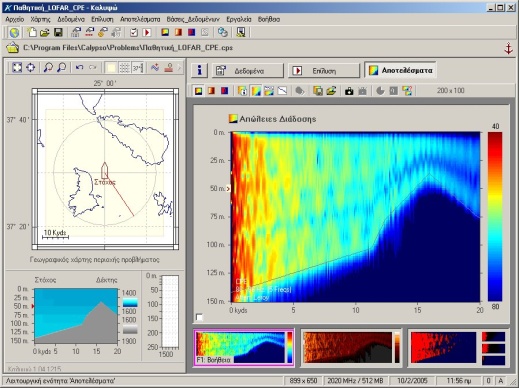Viewport: 519px width, 388px height.
Task: Save the problem with the floppy disk icon
Action: pyautogui.click(x=58, y=32)
